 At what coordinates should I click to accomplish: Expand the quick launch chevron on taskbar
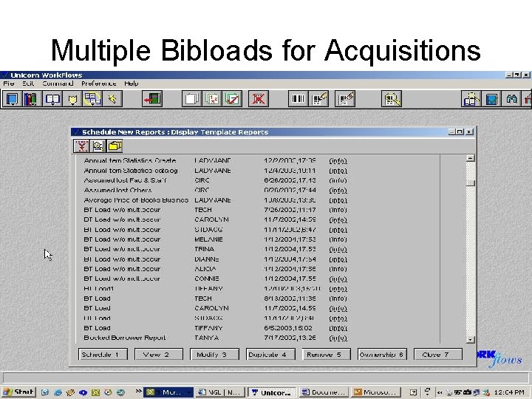coord(138,392)
